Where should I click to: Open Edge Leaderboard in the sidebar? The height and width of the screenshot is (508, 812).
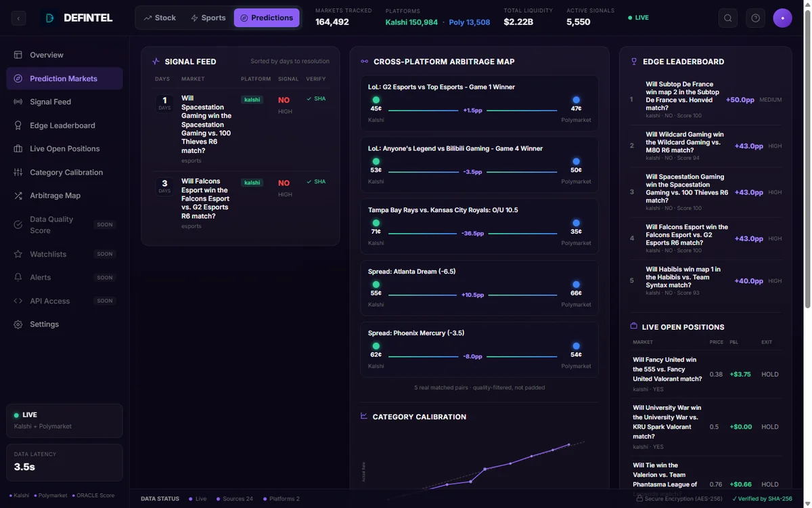pos(64,125)
